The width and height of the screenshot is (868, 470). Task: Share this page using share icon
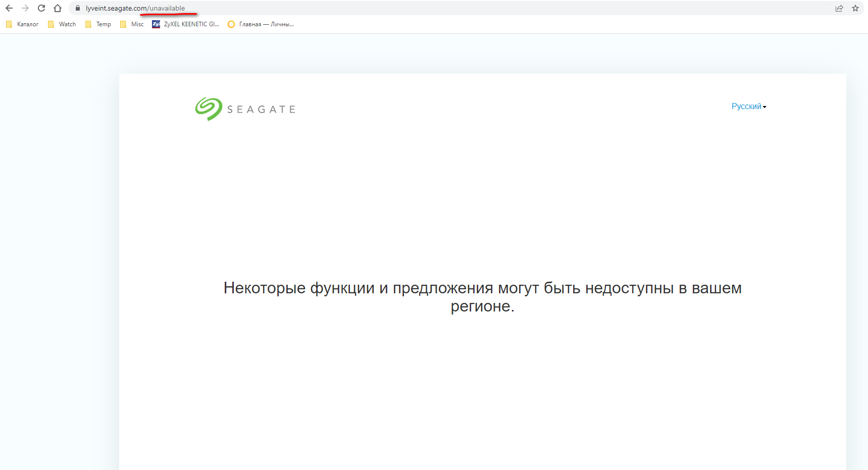[x=839, y=8]
